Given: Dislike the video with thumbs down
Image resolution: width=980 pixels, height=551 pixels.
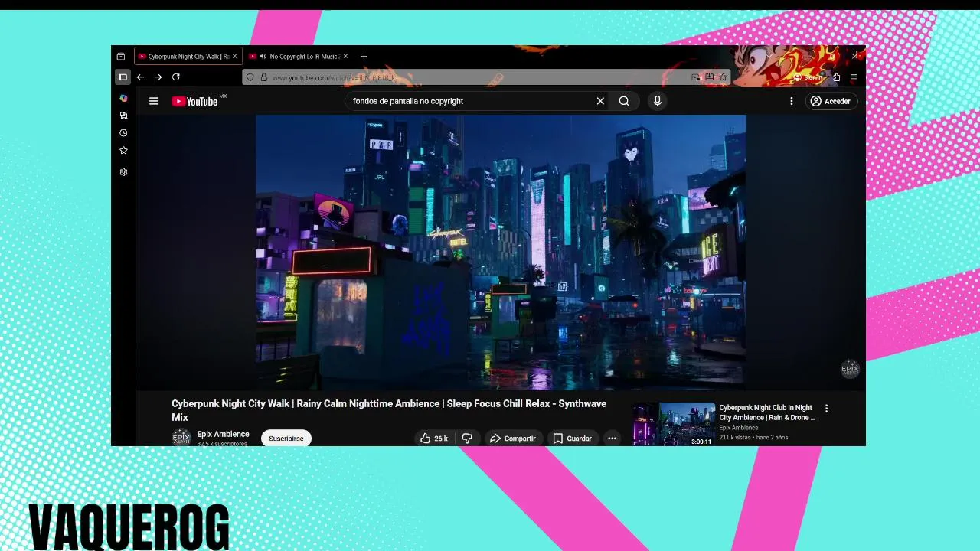Looking at the screenshot, I should pyautogui.click(x=467, y=439).
